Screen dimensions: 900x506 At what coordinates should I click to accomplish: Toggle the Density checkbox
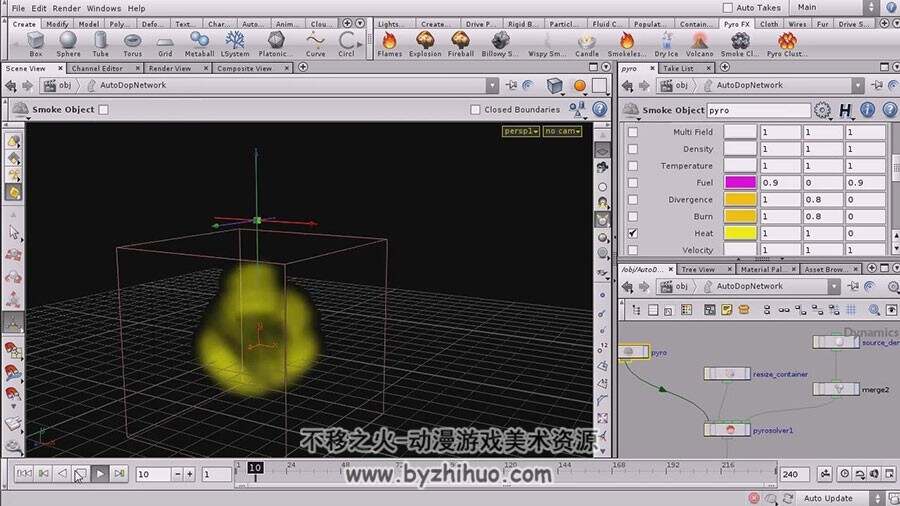(633, 149)
